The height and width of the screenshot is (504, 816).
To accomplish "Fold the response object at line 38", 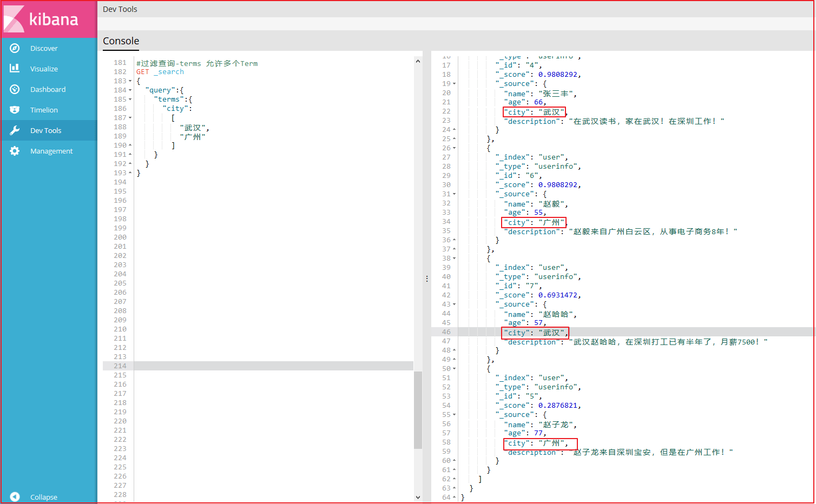I will click(x=455, y=258).
